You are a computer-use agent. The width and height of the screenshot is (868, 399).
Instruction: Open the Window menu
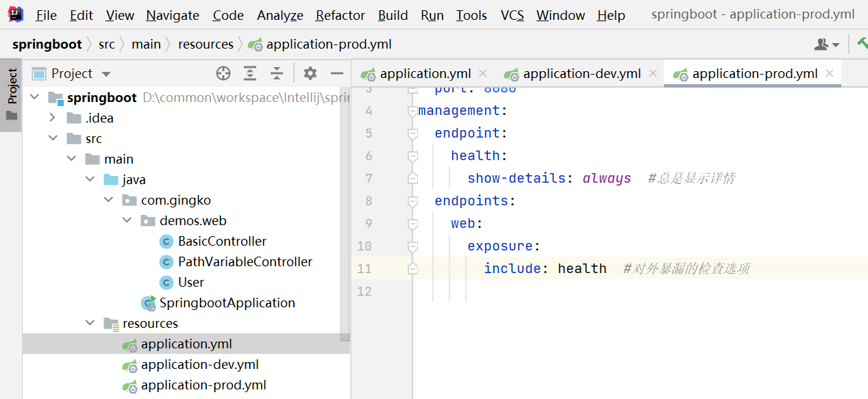[x=561, y=15]
